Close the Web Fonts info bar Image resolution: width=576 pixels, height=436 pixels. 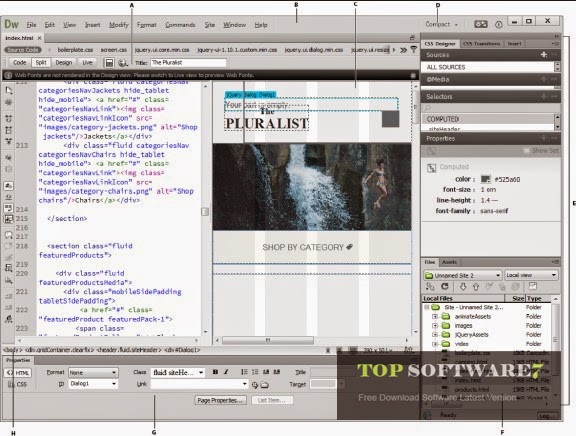click(x=413, y=75)
